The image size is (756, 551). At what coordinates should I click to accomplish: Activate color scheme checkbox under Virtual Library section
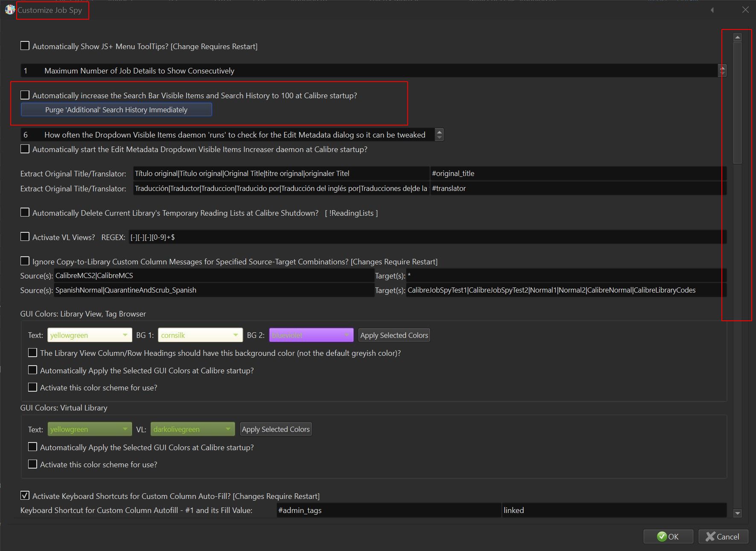(x=32, y=464)
